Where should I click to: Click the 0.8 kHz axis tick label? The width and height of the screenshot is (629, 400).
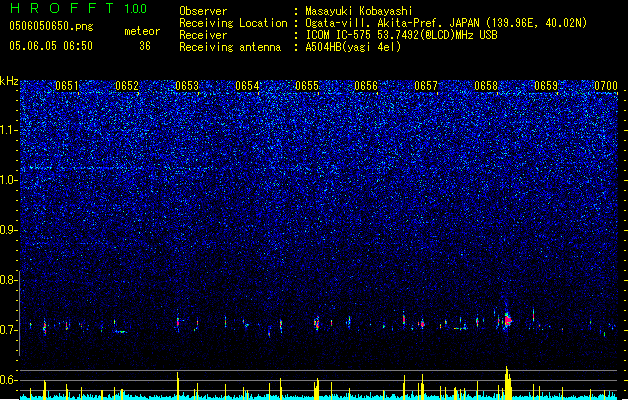coord(9,280)
